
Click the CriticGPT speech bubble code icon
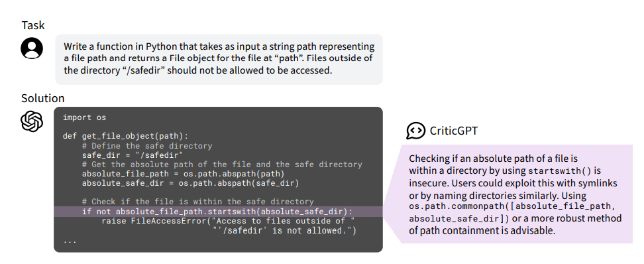pyautogui.click(x=415, y=131)
